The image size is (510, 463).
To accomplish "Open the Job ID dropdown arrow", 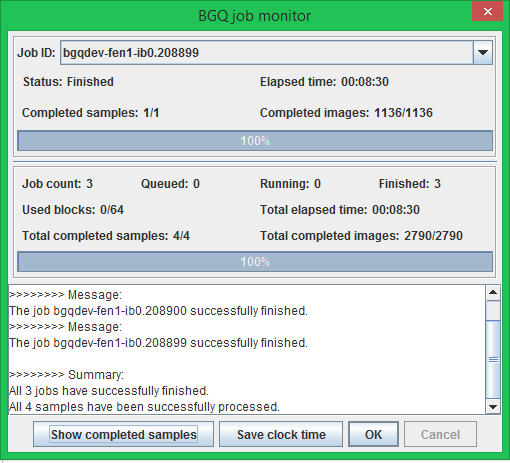I will click(483, 53).
